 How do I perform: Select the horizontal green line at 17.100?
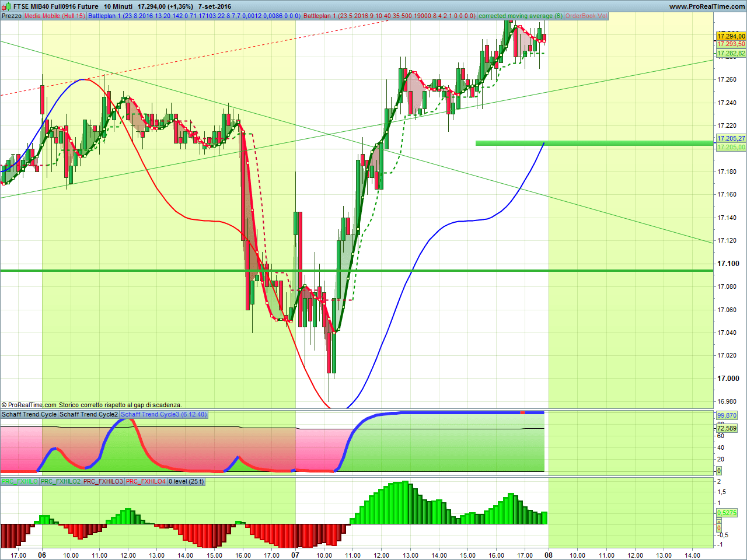[357, 270]
